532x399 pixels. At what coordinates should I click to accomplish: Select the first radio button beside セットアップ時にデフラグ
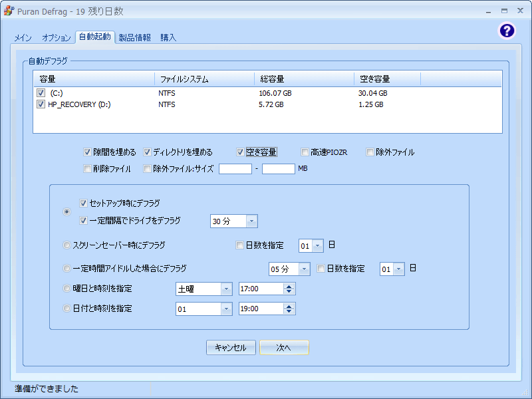67,211
